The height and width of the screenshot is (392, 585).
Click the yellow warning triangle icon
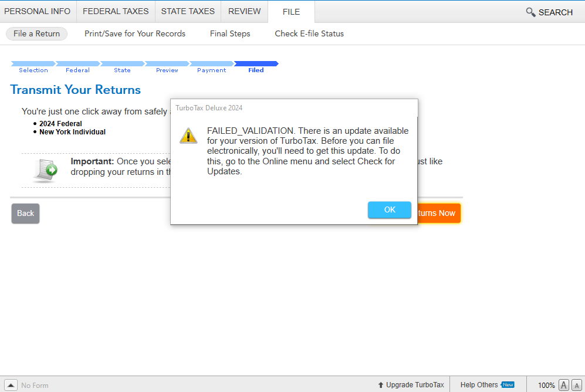pyautogui.click(x=188, y=136)
